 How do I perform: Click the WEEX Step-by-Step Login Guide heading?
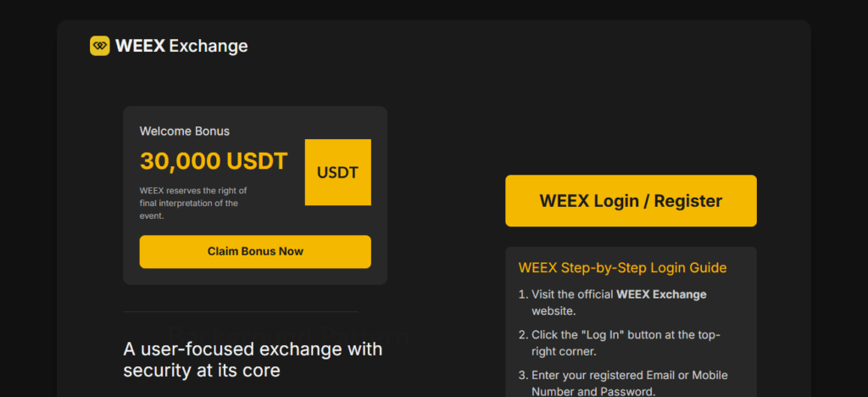point(622,268)
